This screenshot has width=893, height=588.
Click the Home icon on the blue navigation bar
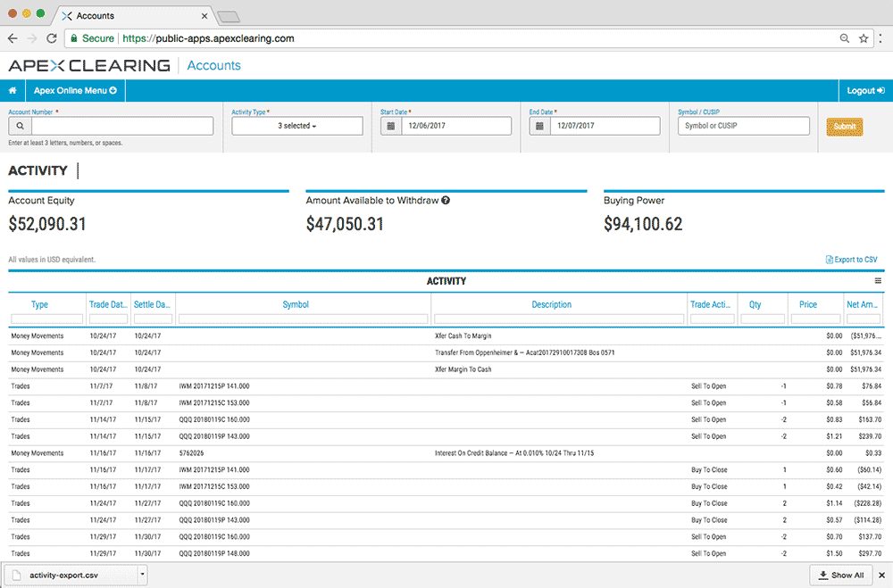pos(13,90)
